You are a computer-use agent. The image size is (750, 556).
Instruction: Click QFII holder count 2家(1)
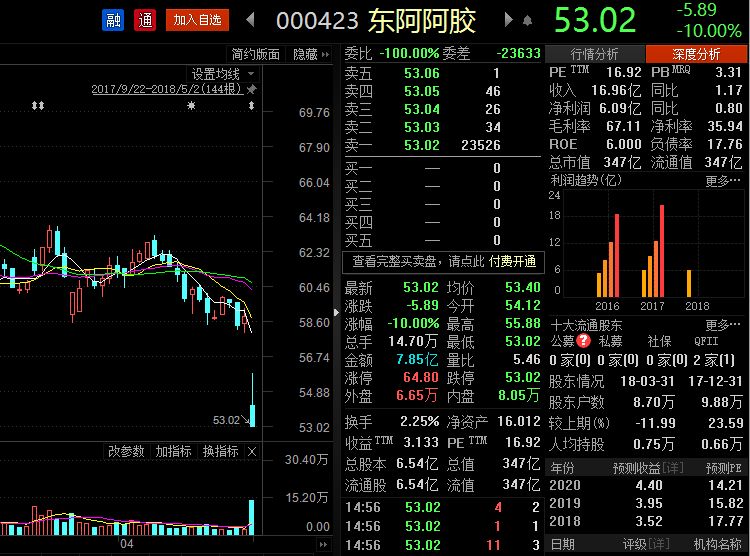click(x=714, y=359)
